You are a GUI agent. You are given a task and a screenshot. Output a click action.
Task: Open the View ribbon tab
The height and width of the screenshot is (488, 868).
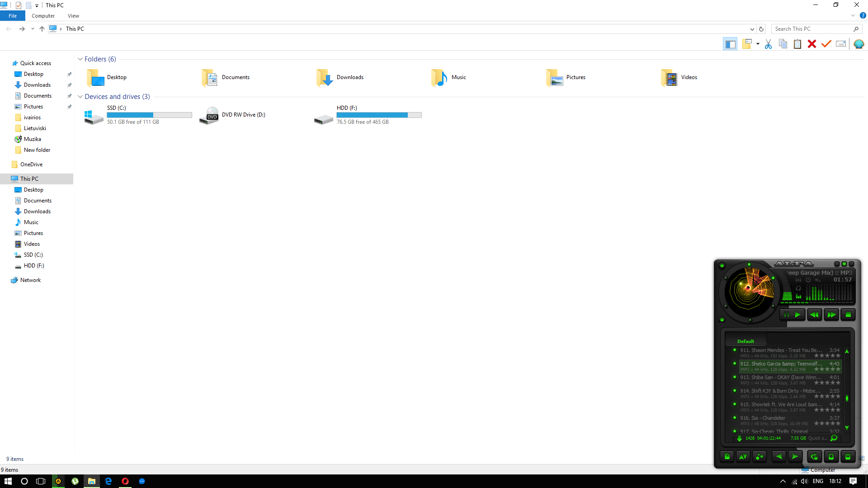pyautogui.click(x=73, y=16)
